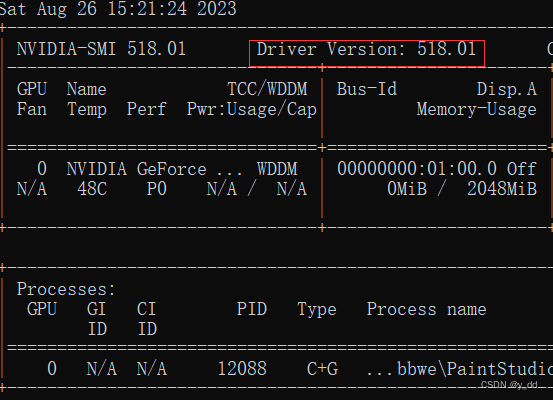Click the TCC/WDDM column header
The image size is (553, 400).
pyautogui.click(x=267, y=89)
